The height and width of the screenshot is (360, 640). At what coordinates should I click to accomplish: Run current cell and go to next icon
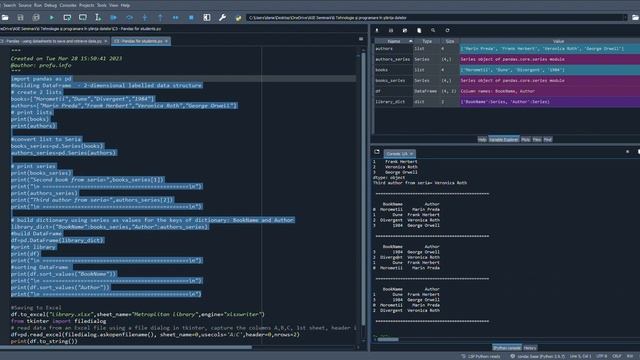[82, 18]
